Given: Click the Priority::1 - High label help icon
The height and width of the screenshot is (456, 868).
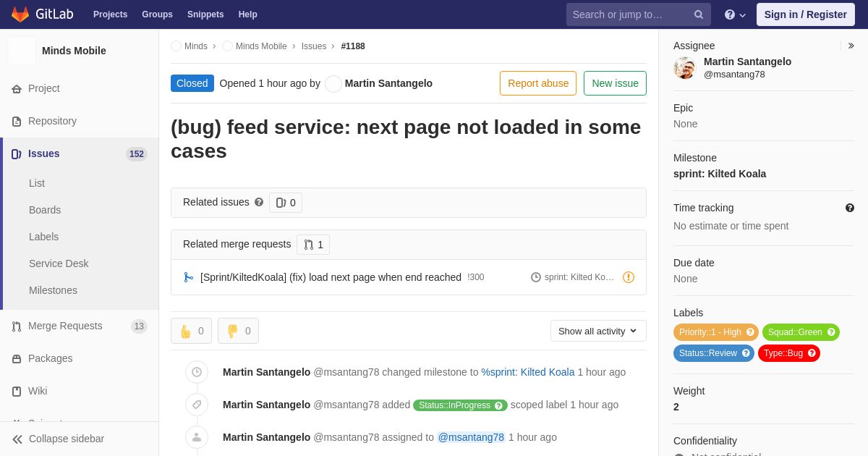Looking at the screenshot, I should tap(750, 332).
